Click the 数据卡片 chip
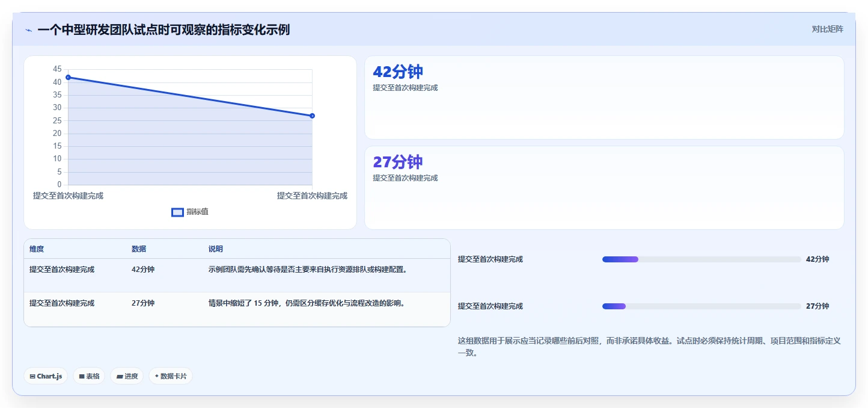Image resolution: width=868 pixels, height=408 pixels. [171, 376]
